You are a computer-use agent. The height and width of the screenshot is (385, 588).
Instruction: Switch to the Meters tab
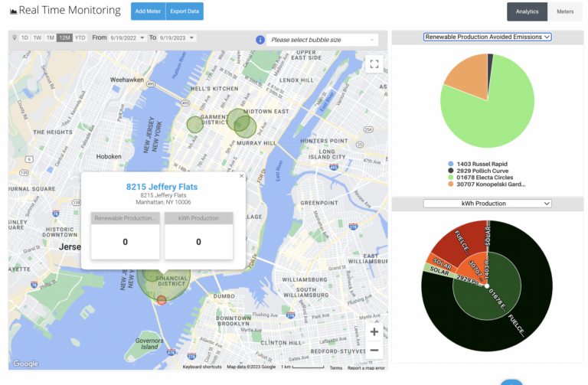click(565, 11)
